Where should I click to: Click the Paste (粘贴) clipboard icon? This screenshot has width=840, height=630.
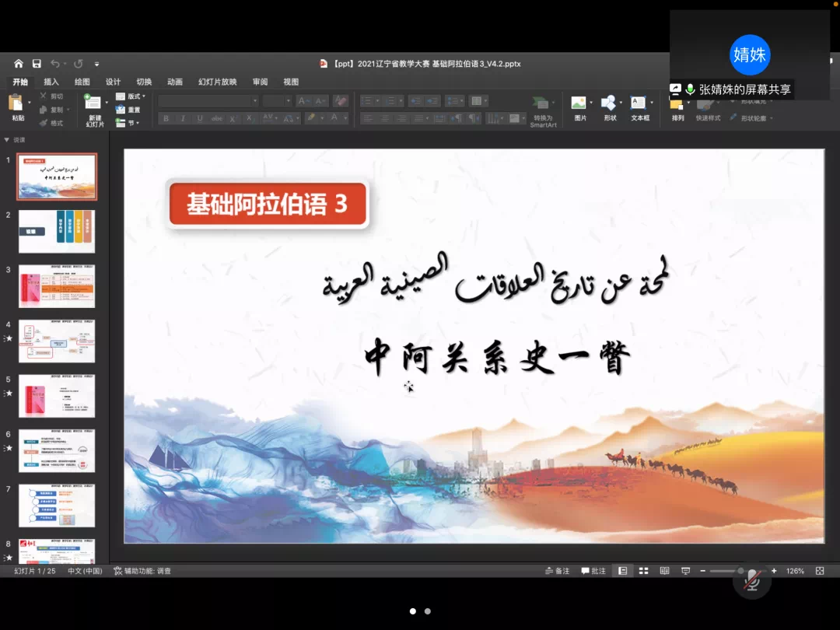tap(16, 103)
